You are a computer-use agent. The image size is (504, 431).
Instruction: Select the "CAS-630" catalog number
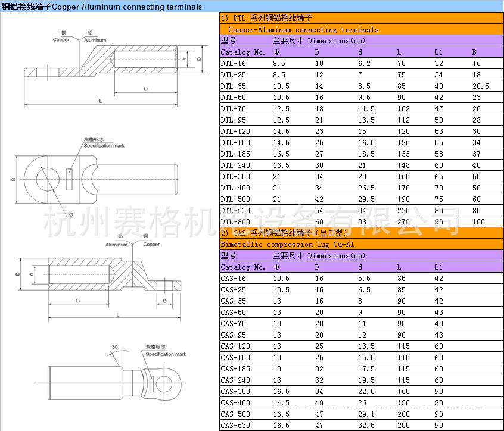235,426
